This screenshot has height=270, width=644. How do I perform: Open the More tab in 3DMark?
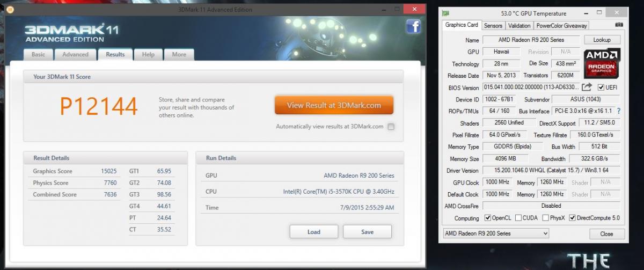pos(179,54)
